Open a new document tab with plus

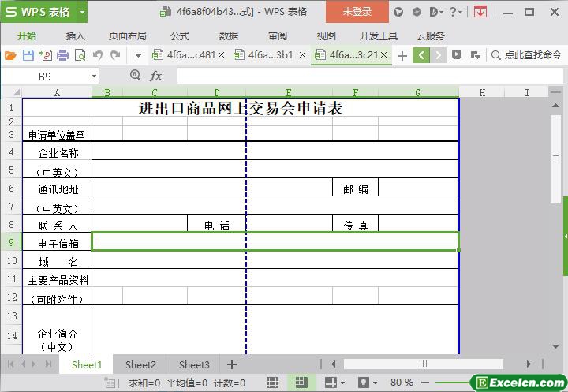402,55
